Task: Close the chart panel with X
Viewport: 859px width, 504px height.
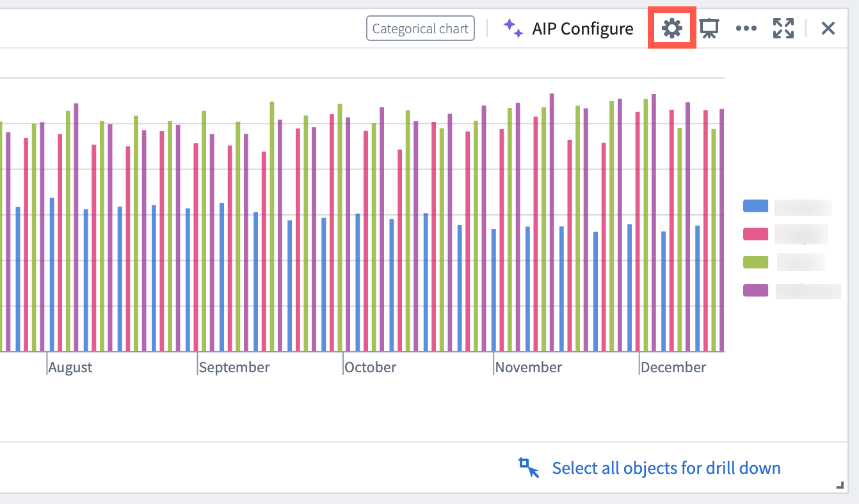Action: coord(828,28)
